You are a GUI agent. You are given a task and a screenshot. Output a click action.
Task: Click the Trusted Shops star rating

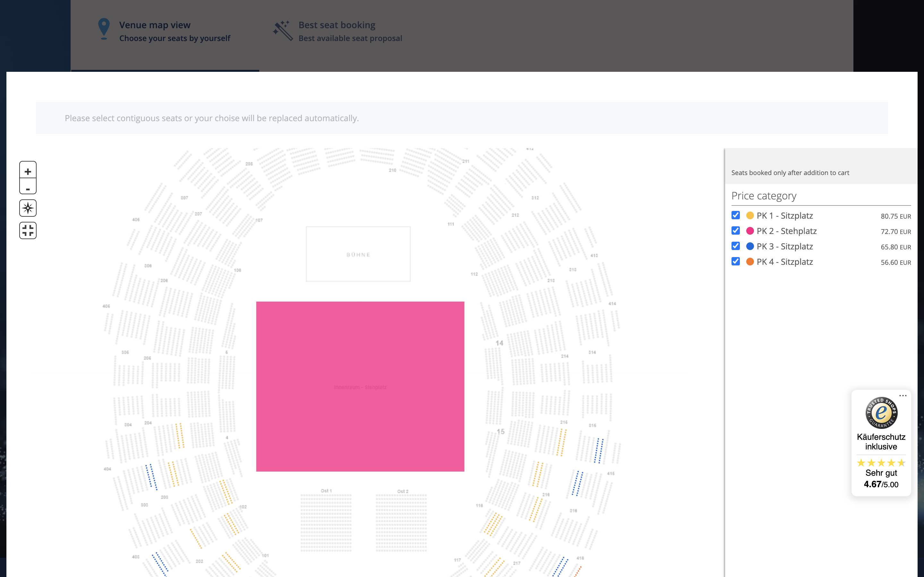881,463
